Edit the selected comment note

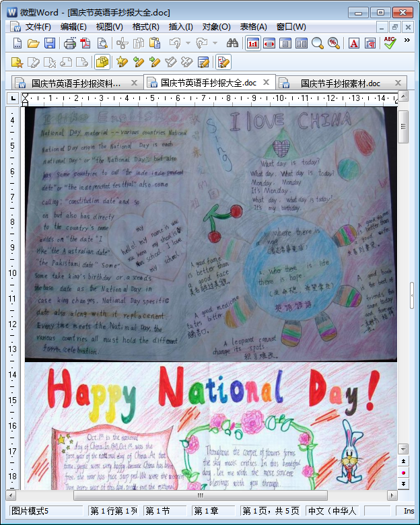tap(34, 63)
